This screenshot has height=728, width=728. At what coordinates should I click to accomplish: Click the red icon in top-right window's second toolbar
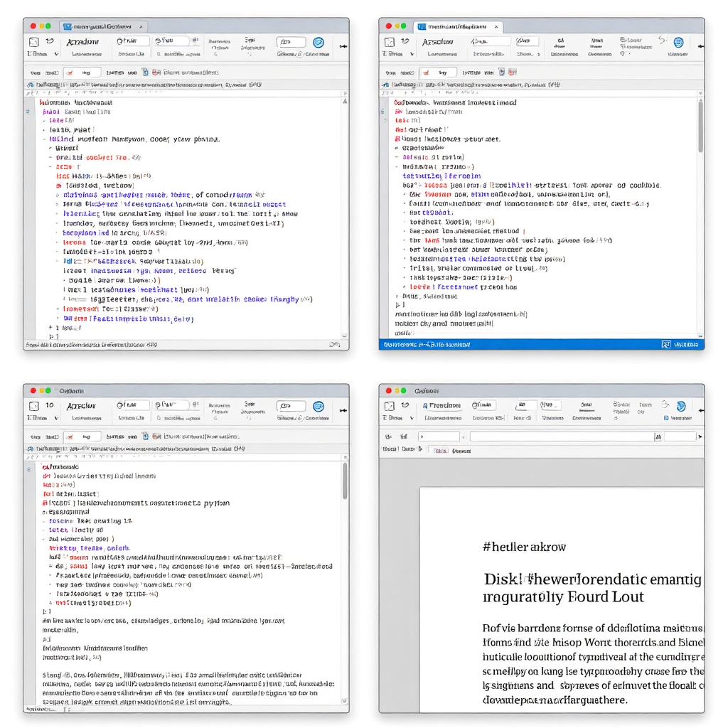512,72
